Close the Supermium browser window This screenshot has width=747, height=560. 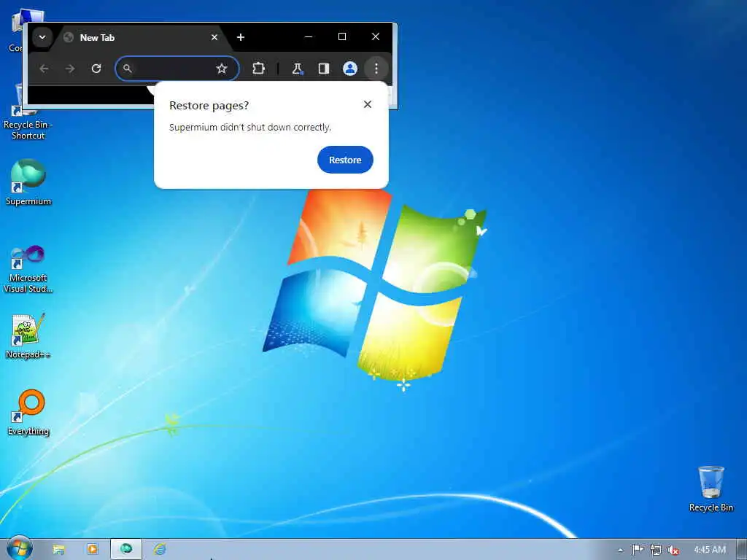click(376, 36)
